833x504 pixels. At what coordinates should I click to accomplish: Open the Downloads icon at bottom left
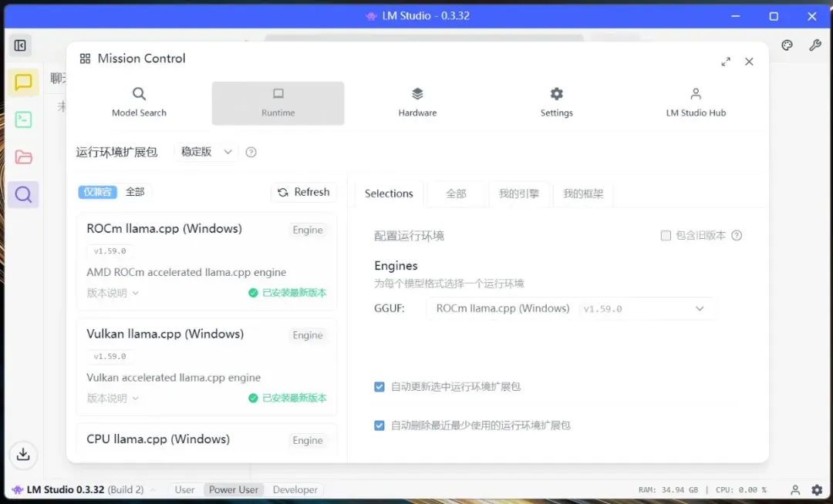(23, 455)
